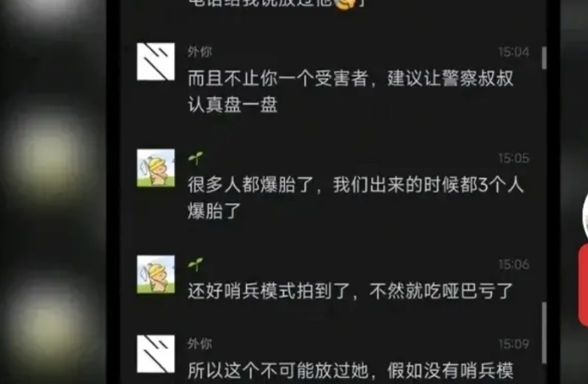Click the white circle on the right edge
The height and width of the screenshot is (384, 588).
pos(585,216)
